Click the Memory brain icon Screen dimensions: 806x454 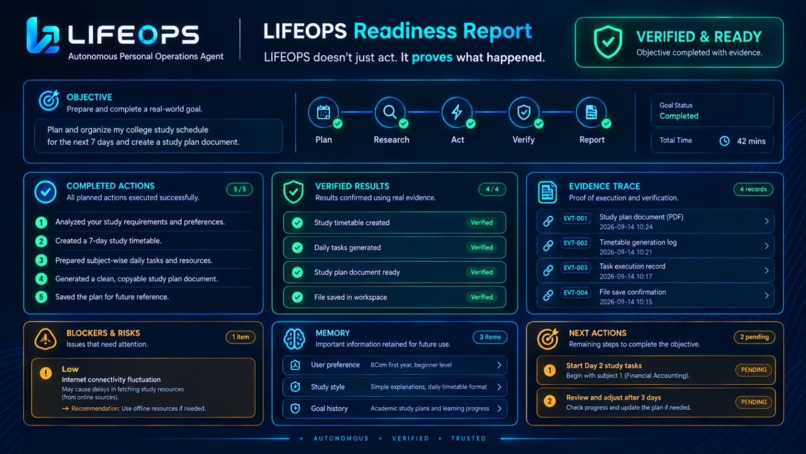tap(295, 339)
